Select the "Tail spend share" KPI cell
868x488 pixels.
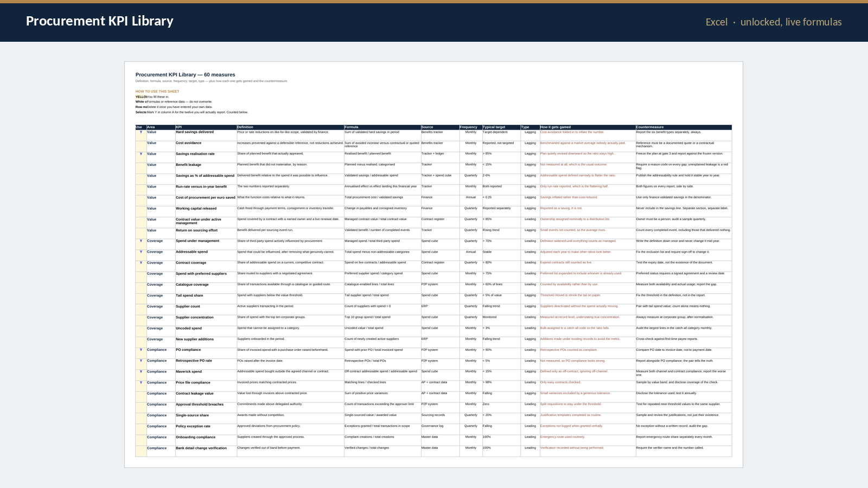point(206,299)
